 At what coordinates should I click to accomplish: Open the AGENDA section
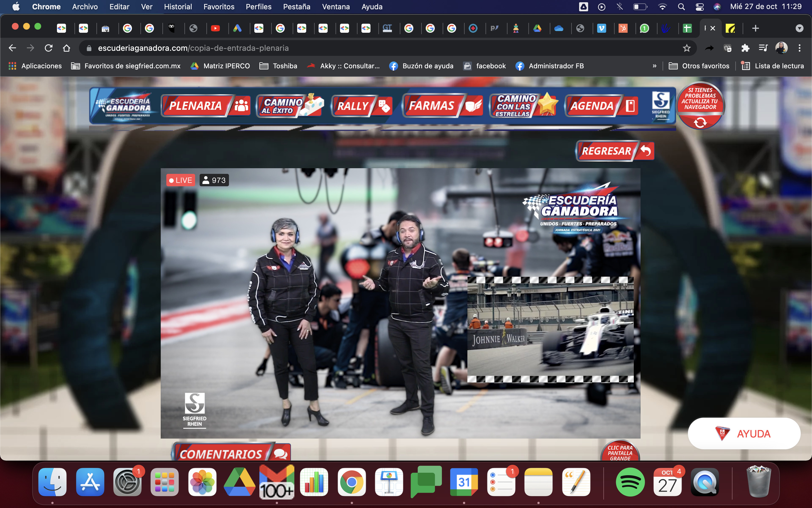click(602, 106)
